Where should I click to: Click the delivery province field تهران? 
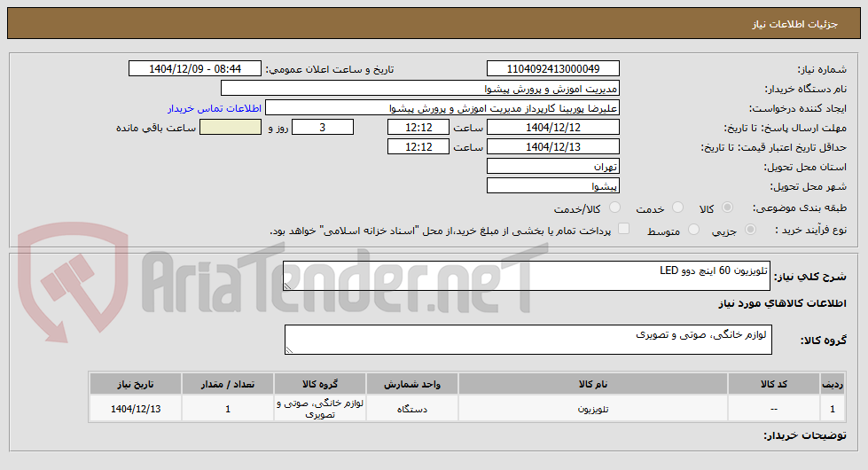[553, 166]
